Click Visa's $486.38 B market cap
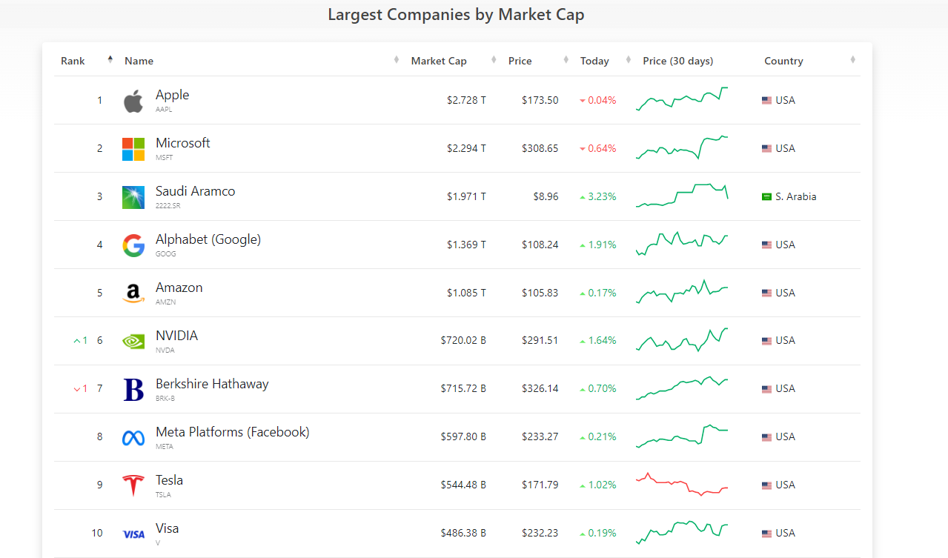 click(463, 533)
